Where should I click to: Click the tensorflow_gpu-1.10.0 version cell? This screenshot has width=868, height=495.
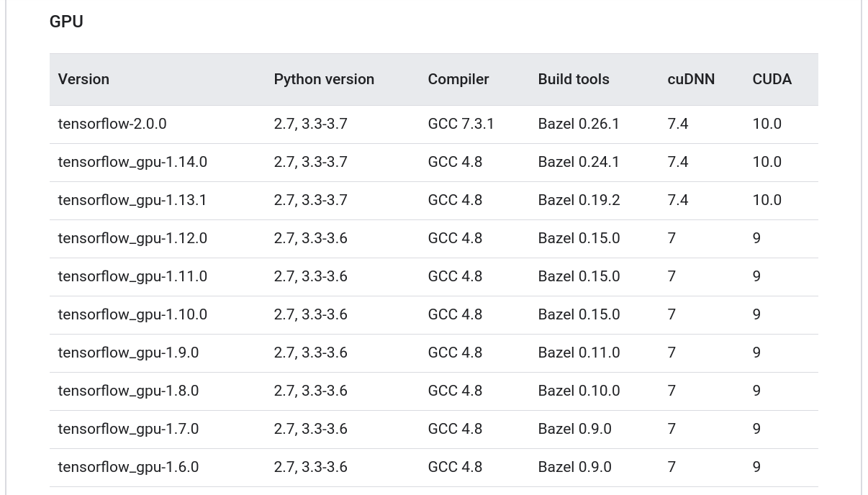132,314
